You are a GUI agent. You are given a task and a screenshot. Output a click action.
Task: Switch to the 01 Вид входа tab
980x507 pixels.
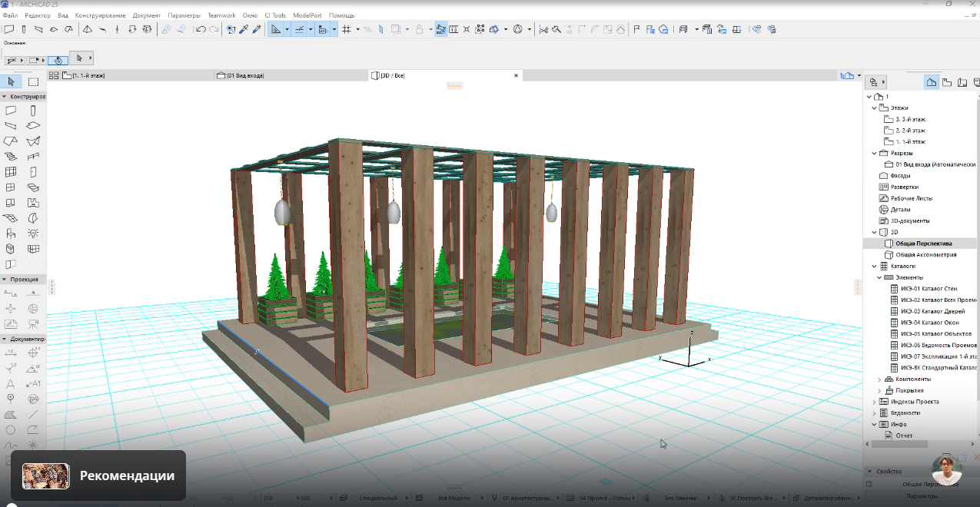244,75
